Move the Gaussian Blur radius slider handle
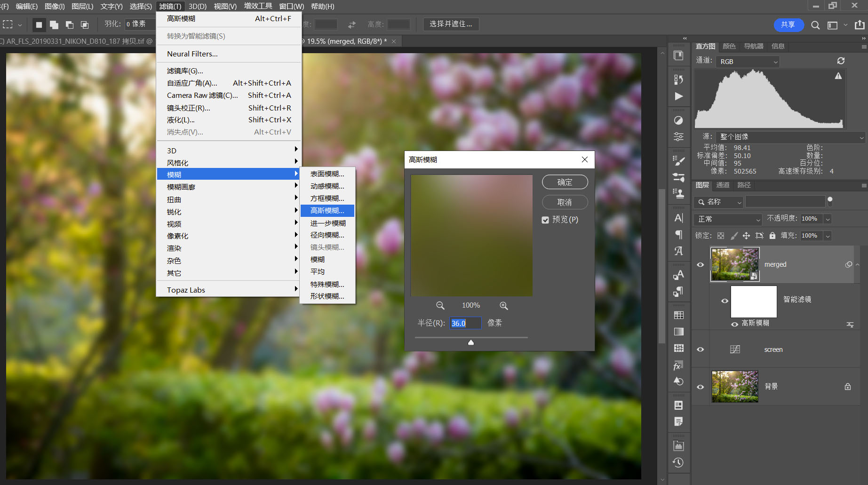The height and width of the screenshot is (485, 868). 471,342
